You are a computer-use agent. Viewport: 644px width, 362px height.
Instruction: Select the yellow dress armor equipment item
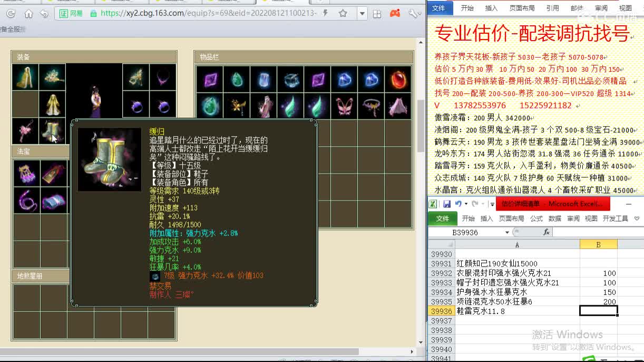[52, 104]
